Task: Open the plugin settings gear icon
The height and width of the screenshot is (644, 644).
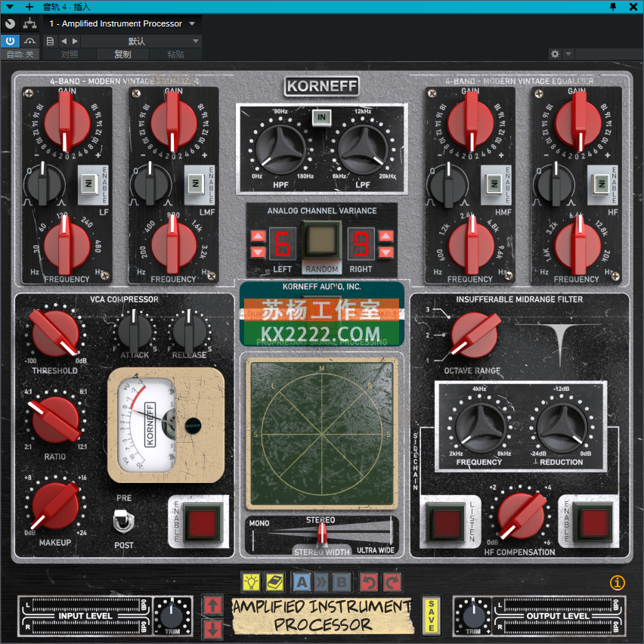Action: [x=555, y=54]
